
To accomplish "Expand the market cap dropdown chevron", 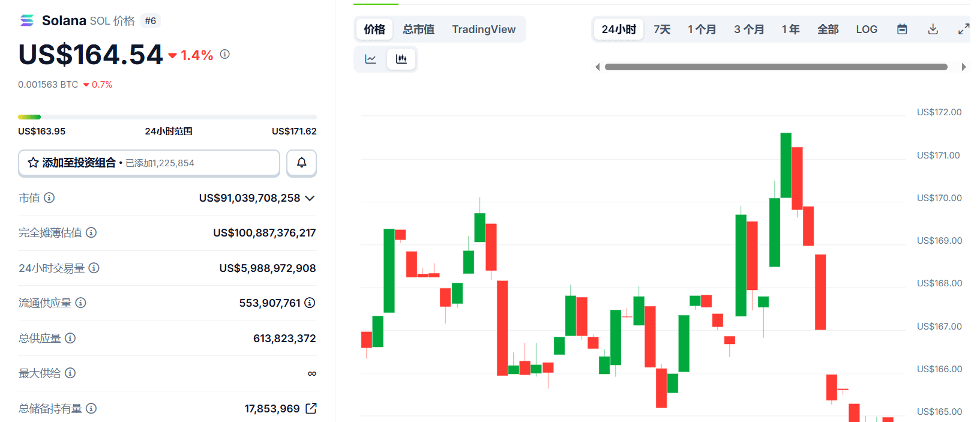I will click(x=310, y=198).
